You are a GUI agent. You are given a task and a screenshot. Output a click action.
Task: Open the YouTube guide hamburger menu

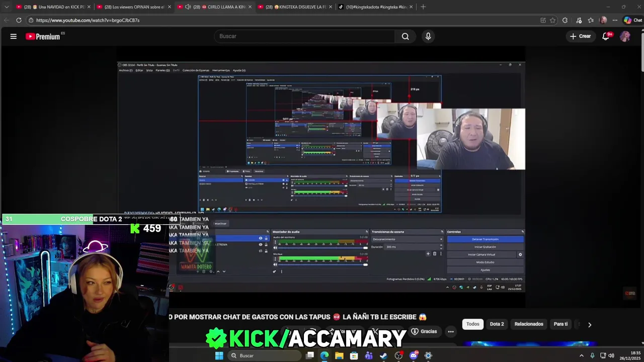[14, 36]
